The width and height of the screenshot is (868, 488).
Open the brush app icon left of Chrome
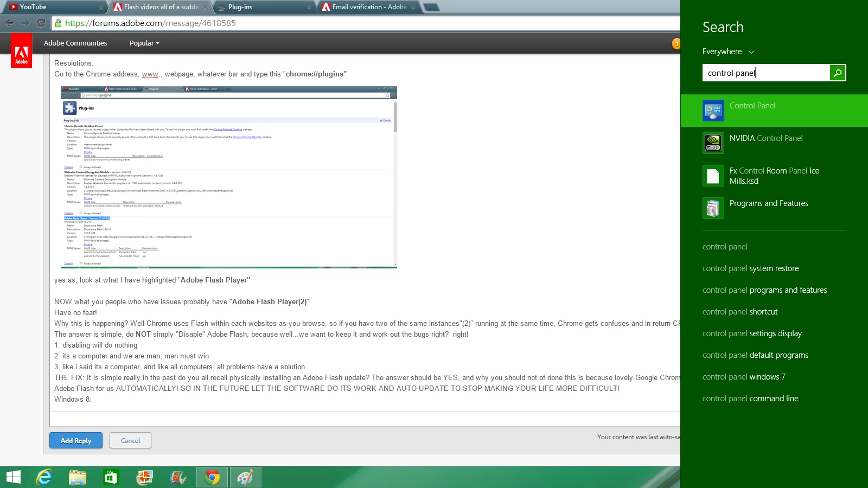178,477
